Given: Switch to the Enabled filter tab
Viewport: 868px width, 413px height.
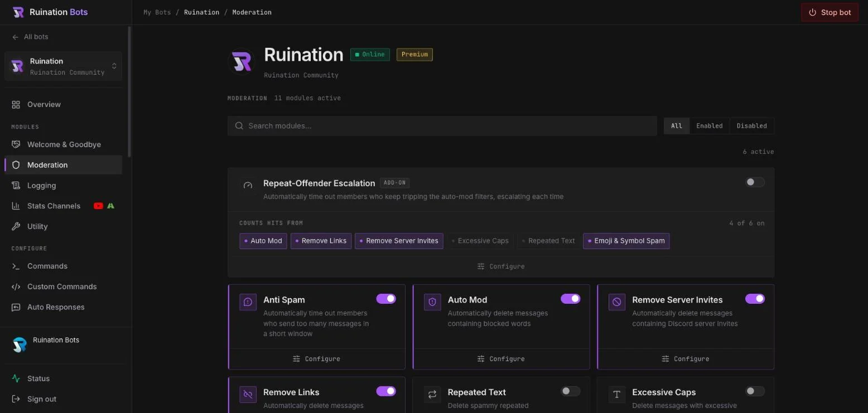Looking at the screenshot, I should click(710, 126).
